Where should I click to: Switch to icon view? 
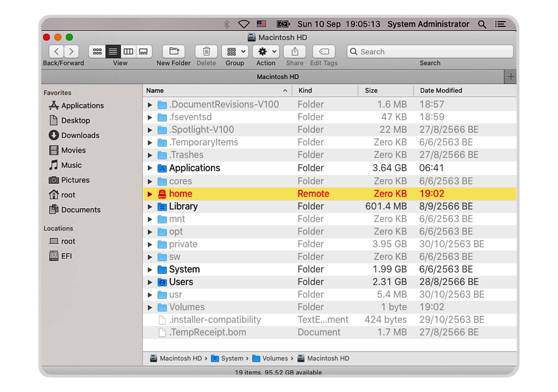[x=97, y=51]
